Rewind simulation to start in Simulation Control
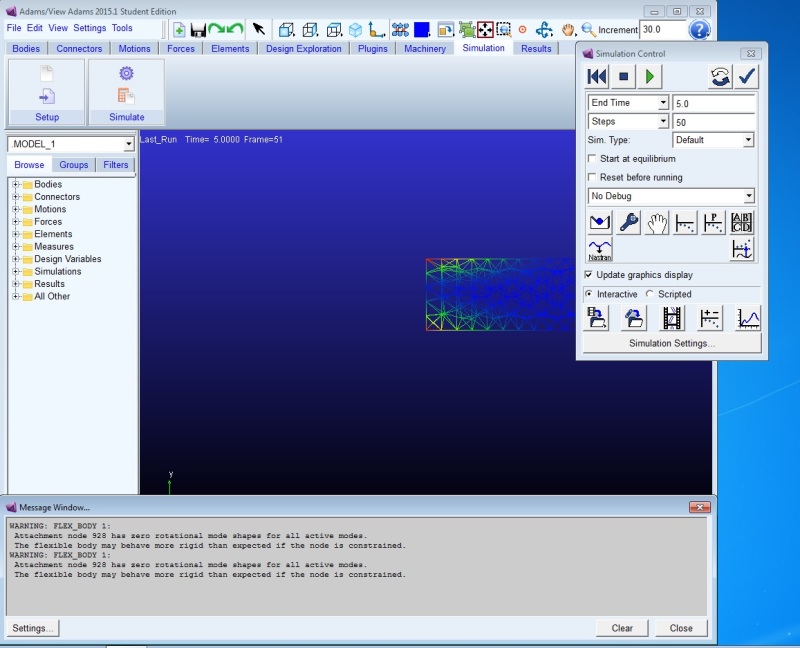This screenshot has height=648, width=800. tap(597, 77)
